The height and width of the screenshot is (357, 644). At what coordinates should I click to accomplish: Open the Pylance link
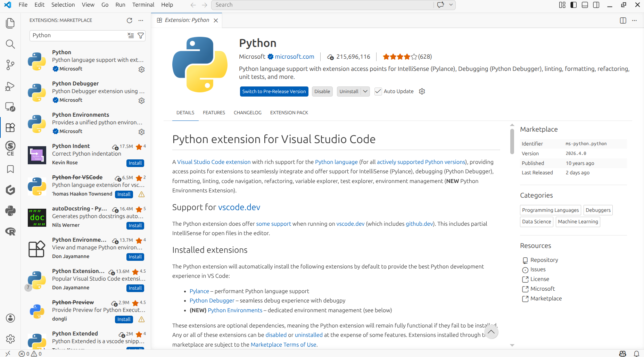pos(199,291)
